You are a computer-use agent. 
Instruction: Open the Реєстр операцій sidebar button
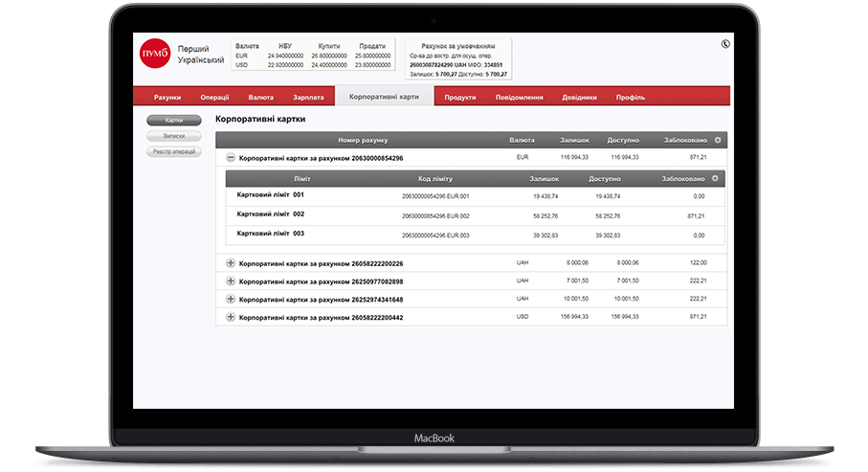tap(174, 151)
